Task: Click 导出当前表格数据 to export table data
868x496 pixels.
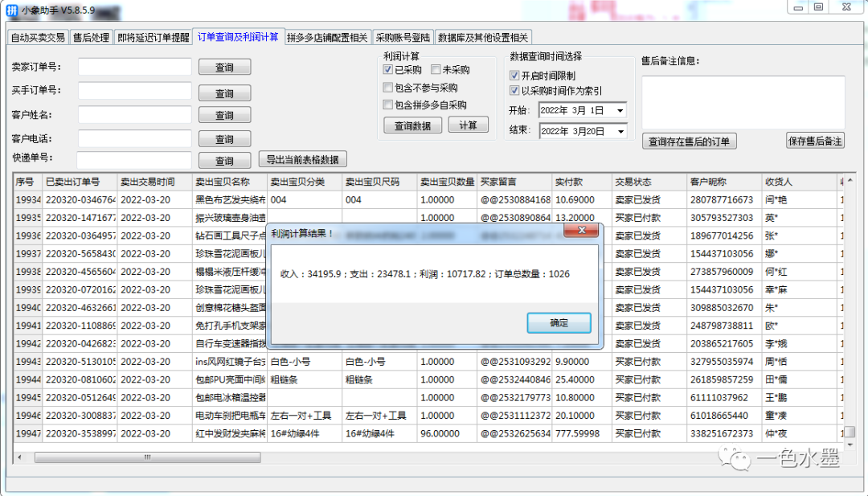Action: click(301, 158)
